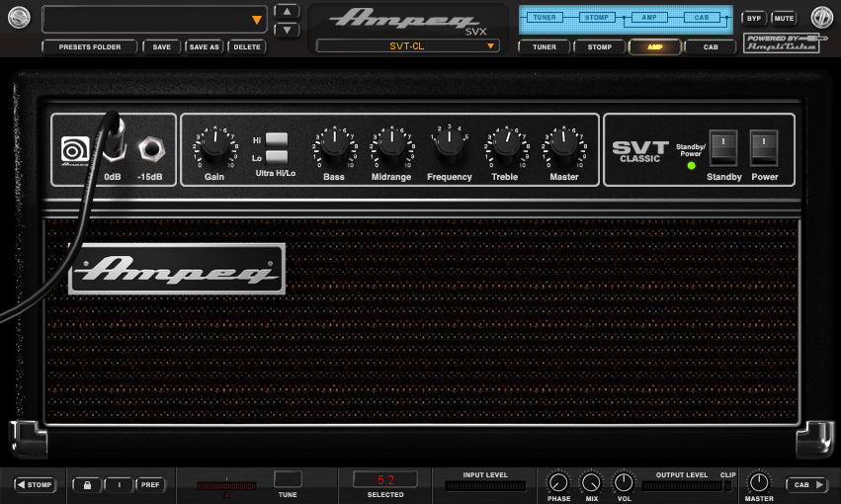Screen dimensions: 841x504
Task: Open the preset selector dropdown arrow
Action: point(257,20)
